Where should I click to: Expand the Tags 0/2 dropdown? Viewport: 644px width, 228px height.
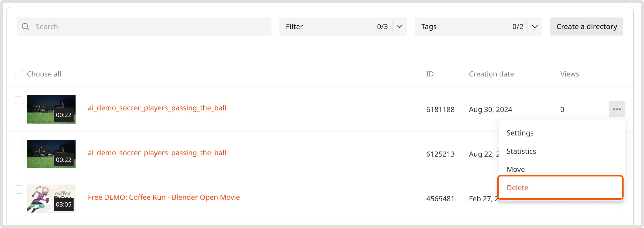tap(478, 26)
